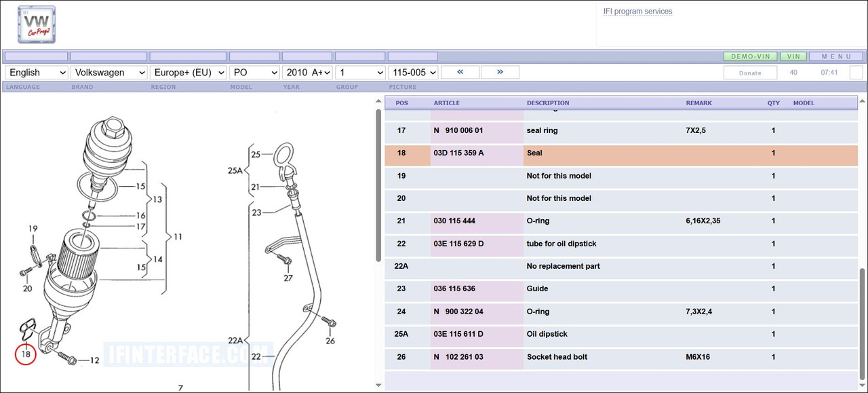This screenshot has width=868, height=393.
Task: Open the Year dropdown showing 2010 A+
Action: pos(307,73)
